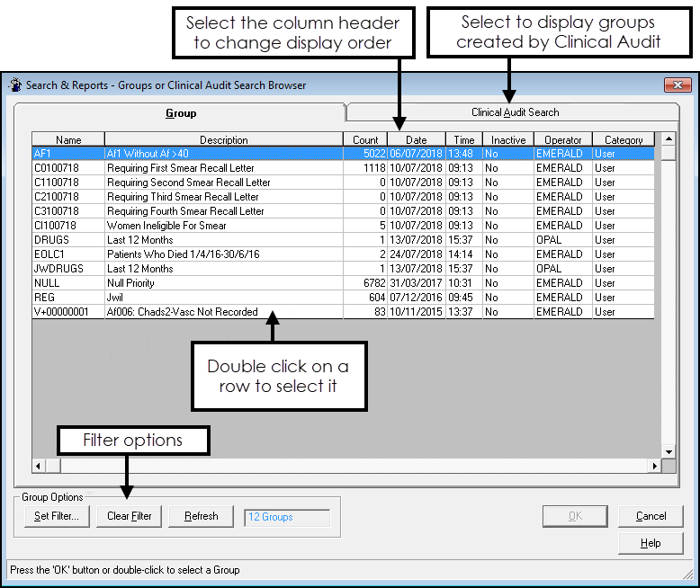Image resolution: width=700 pixels, height=588 pixels.
Task: Click the Count column header
Action: pyautogui.click(x=365, y=139)
